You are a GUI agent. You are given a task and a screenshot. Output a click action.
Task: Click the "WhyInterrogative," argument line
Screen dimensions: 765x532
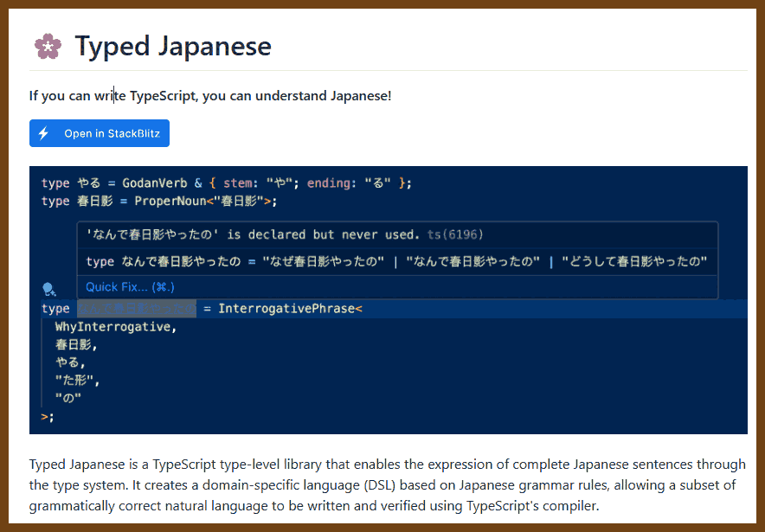point(116,327)
